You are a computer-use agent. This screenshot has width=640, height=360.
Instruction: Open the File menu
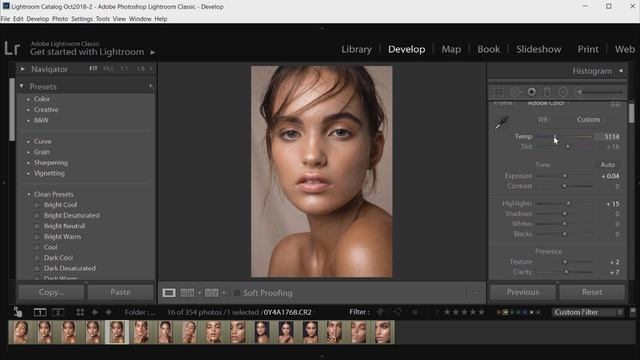point(5,19)
